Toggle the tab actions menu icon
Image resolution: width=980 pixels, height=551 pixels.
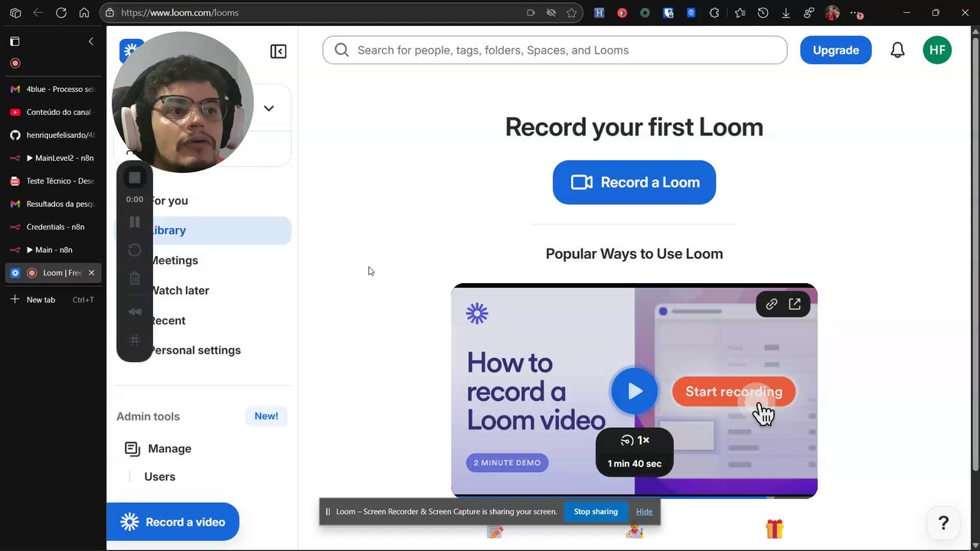tap(15, 41)
